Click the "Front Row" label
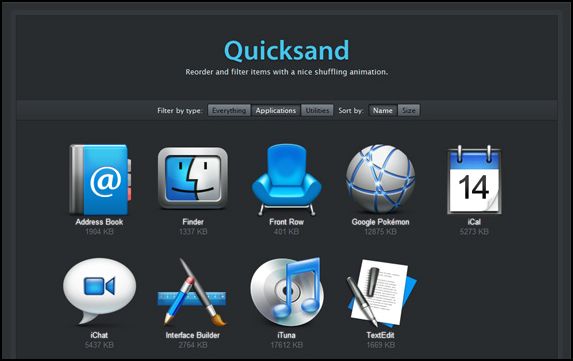This screenshot has height=361, width=573. click(286, 222)
